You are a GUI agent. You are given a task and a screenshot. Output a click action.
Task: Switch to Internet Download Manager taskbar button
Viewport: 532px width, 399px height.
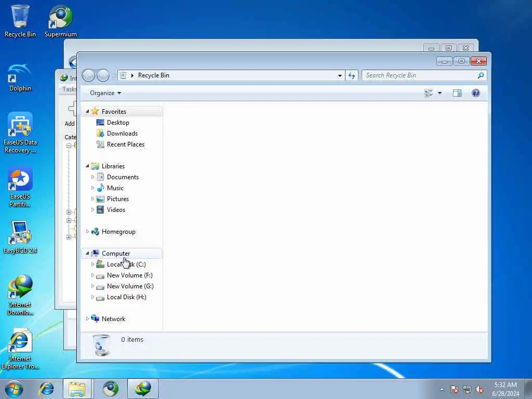coord(143,389)
